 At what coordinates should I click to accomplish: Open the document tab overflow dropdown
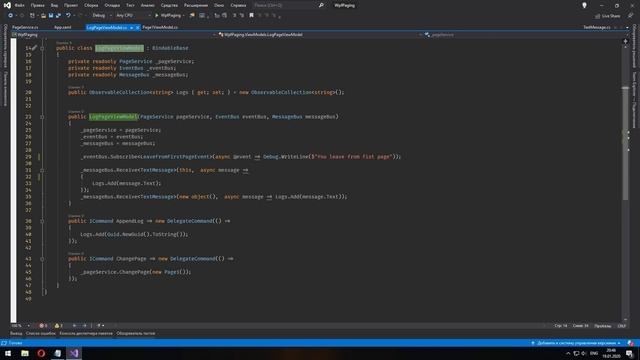(x=627, y=27)
